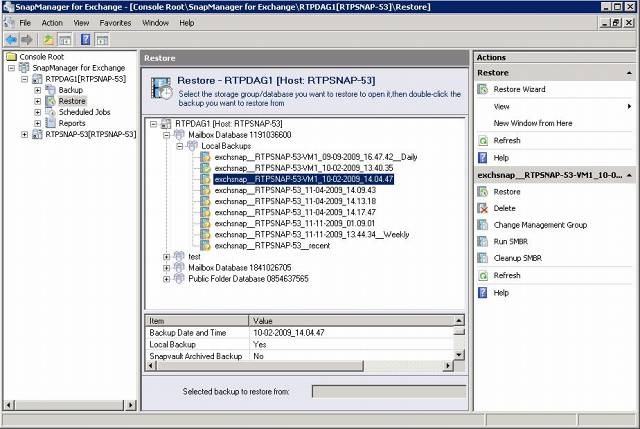This screenshot has width=640, height=429.
Task: Click the Show/Hide Console Tree toolbar icon
Action: click(65, 40)
